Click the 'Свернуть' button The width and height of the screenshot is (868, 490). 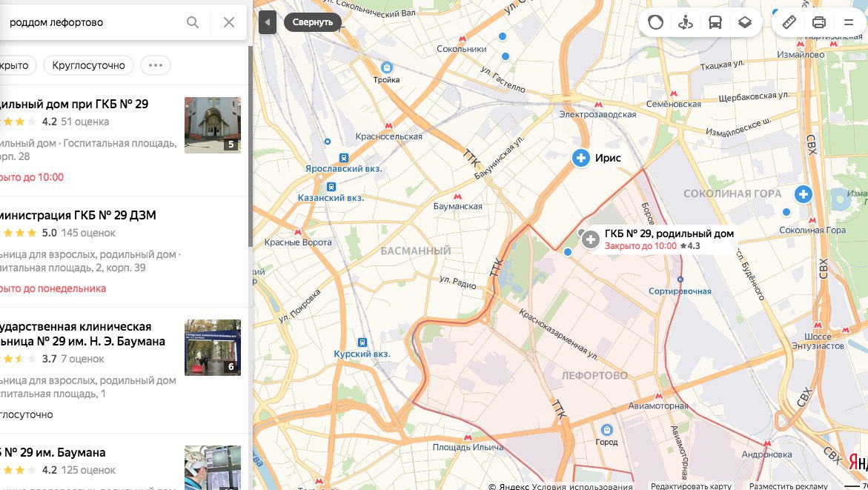click(x=313, y=22)
